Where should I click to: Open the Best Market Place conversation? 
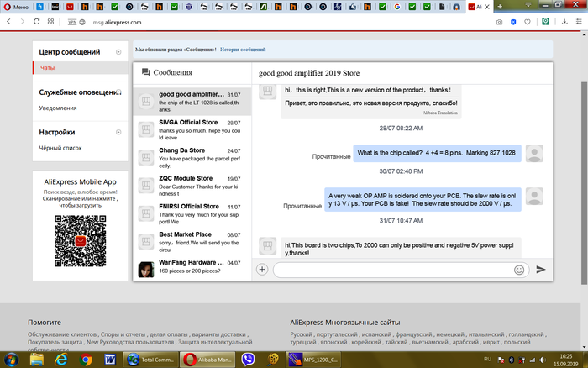coord(192,242)
